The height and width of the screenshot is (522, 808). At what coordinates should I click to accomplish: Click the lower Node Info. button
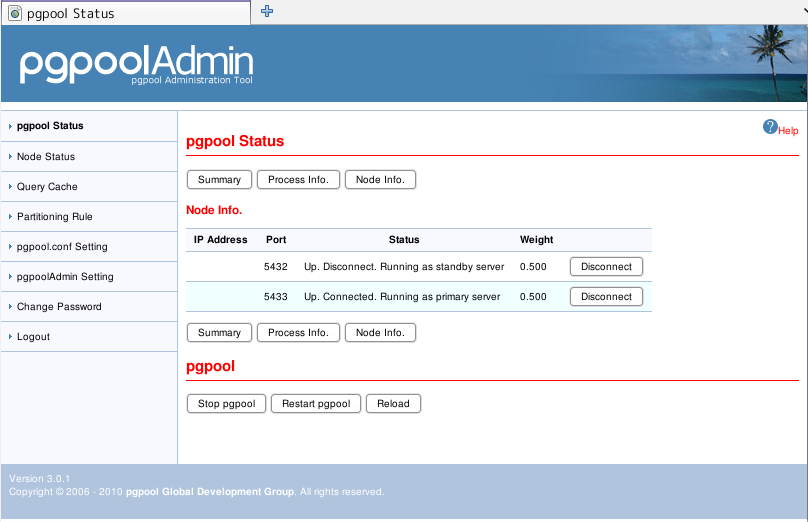tap(380, 333)
